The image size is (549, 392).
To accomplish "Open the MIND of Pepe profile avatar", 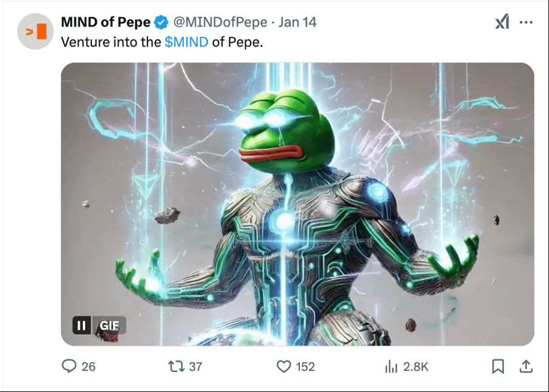I will tap(36, 31).
